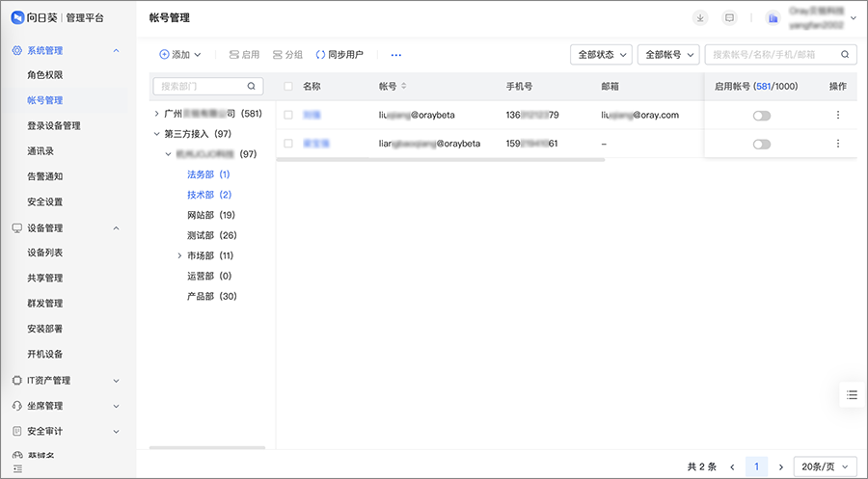Click magnifier in department search box
Viewport: 868px width, 479px height.
coord(252,86)
